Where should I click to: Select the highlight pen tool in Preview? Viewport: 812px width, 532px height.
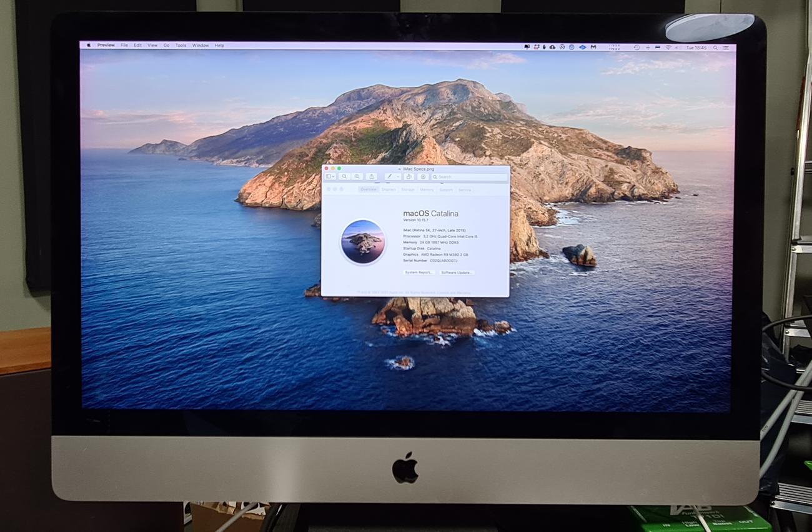point(389,177)
